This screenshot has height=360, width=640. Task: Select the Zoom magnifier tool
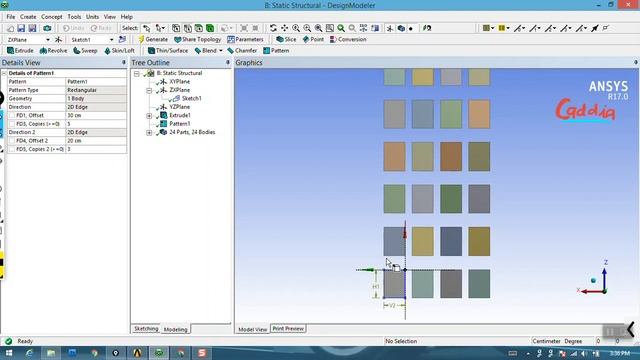[296, 28]
